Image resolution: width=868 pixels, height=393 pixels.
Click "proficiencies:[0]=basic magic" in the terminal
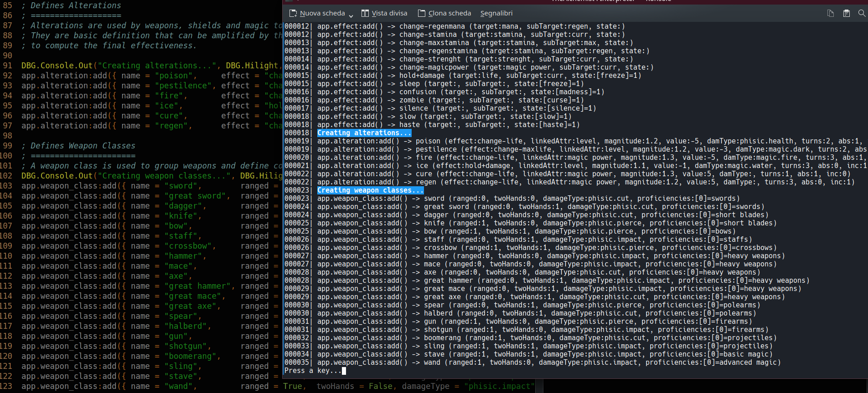[x=709, y=354]
